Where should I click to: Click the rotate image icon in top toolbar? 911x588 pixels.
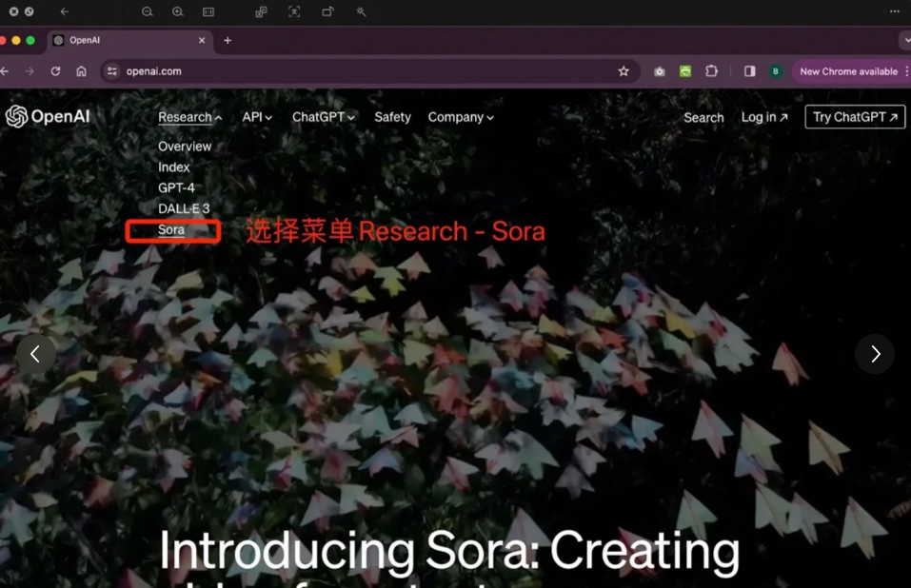[x=327, y=11]
